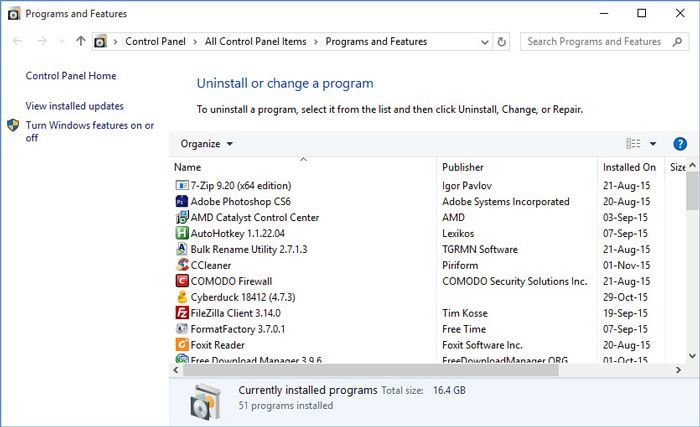
Task: Select the 7-Zip 9.20 (x64 edition) entry
Action: pyautogui.click(x=241, y=185)
